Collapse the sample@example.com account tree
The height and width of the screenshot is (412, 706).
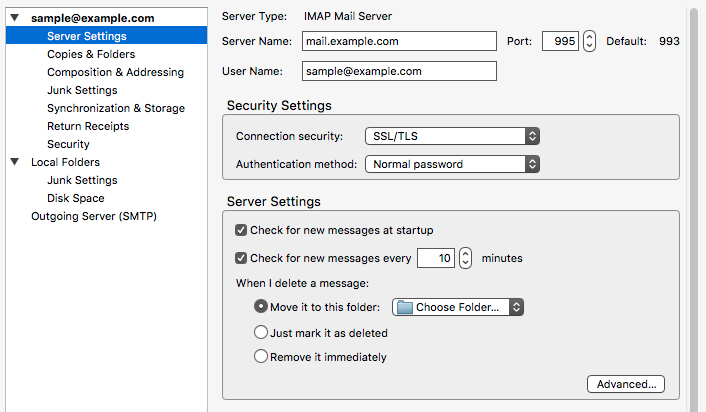point(15,18)
